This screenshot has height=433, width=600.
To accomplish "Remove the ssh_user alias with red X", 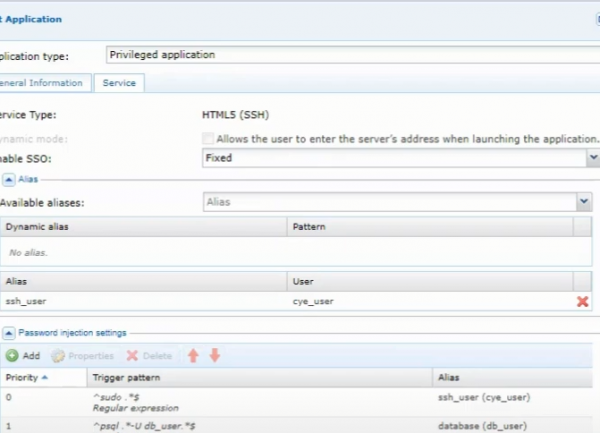I will click(582, 300).
